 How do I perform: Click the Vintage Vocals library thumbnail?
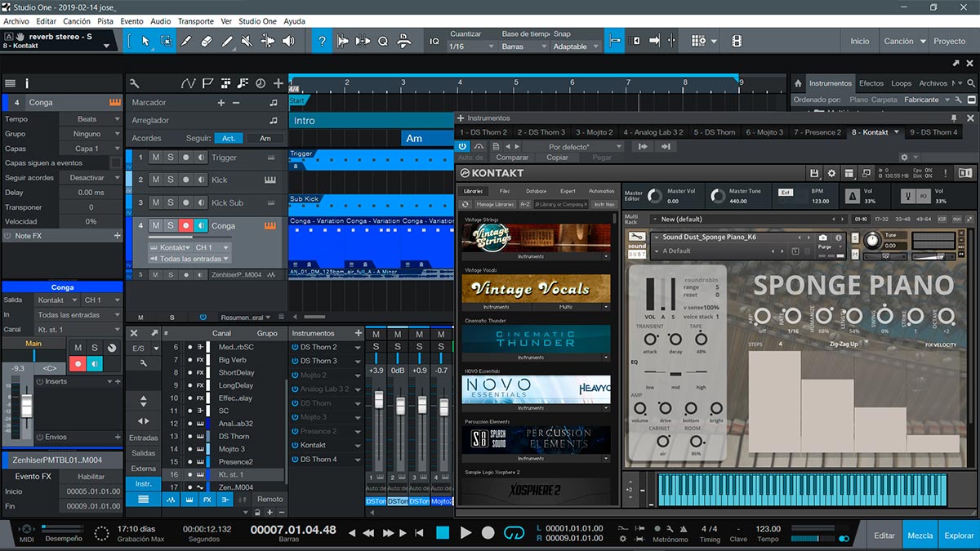pyautogui.click(x=536, y=289)
